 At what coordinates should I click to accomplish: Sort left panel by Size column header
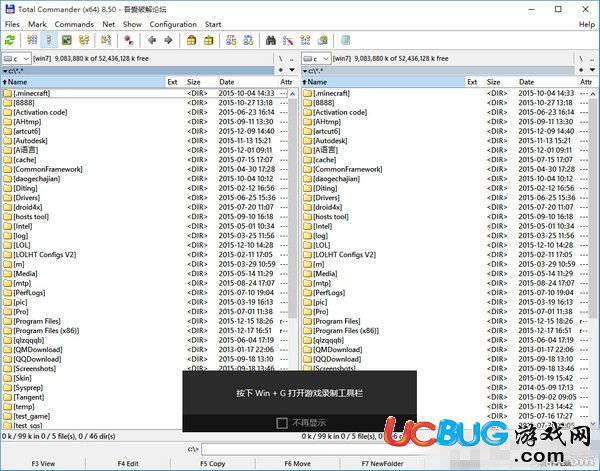tap(194, 82)
